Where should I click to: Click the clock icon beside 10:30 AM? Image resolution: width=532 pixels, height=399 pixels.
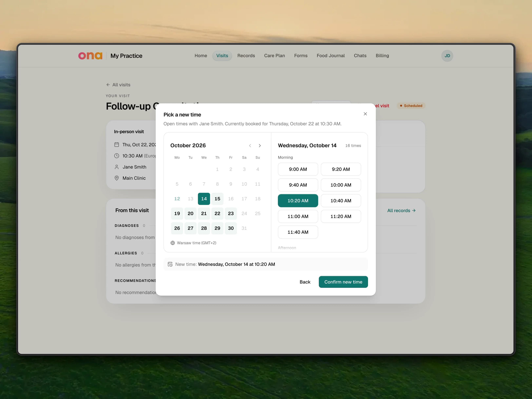click(x=117, y=156)
